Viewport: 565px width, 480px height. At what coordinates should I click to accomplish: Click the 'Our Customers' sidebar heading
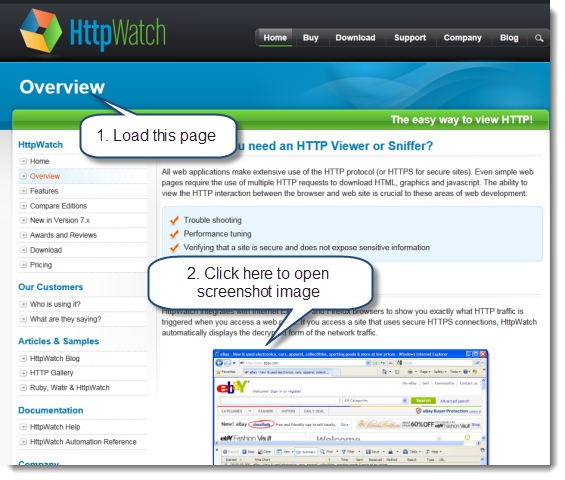click(x=50, y=287)
